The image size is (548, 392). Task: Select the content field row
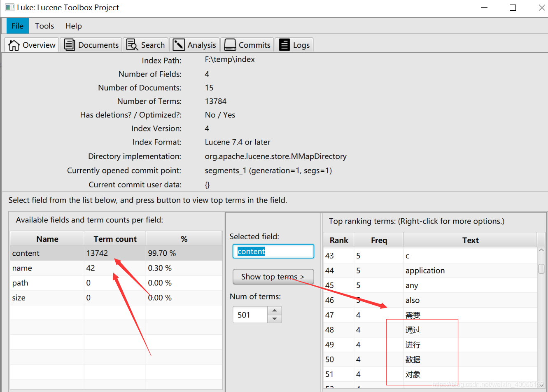click(x=116, y=253)
